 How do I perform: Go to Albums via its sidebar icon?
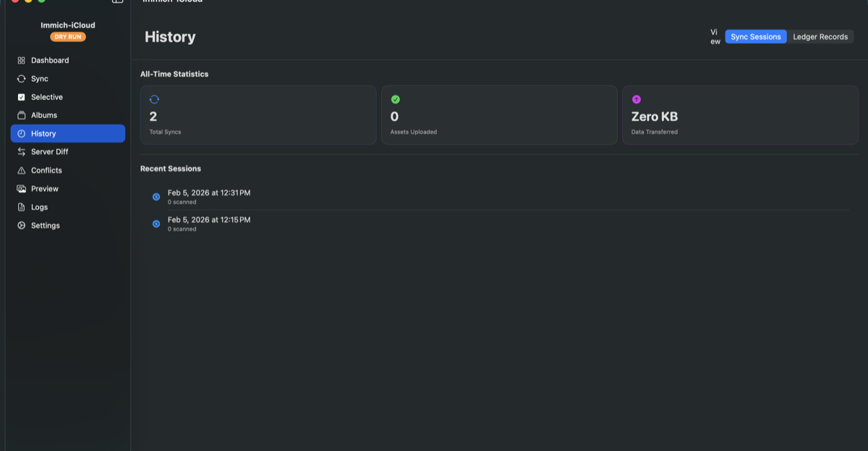tap(21, 115)
